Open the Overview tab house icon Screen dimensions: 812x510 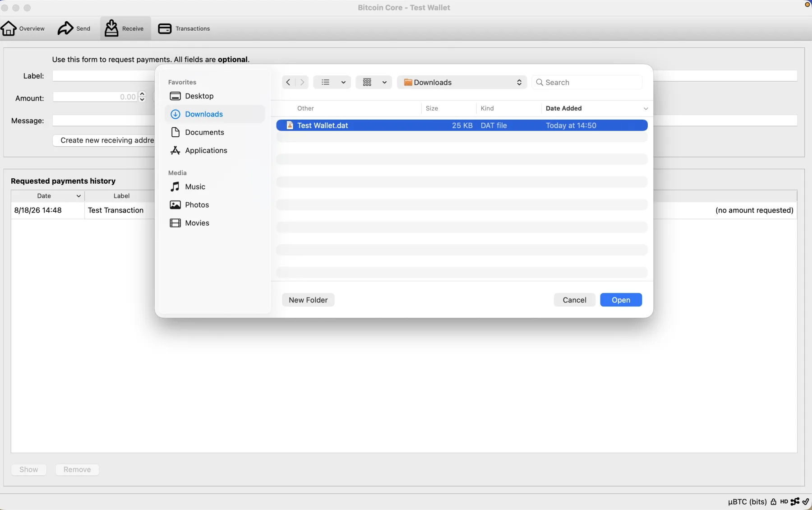tap(9, 28)
